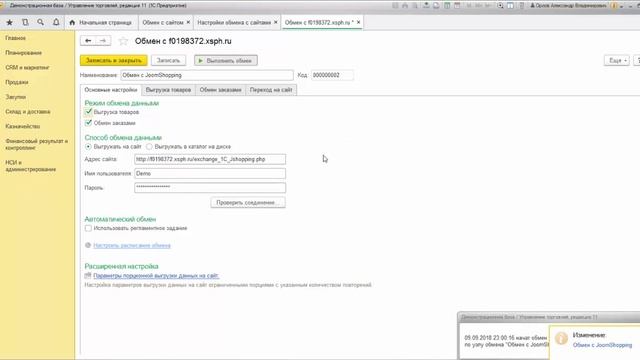This screenshot has width=640, height=360.
Task: Select the Выгружать на сайт radio button
Action: point(88,147)
